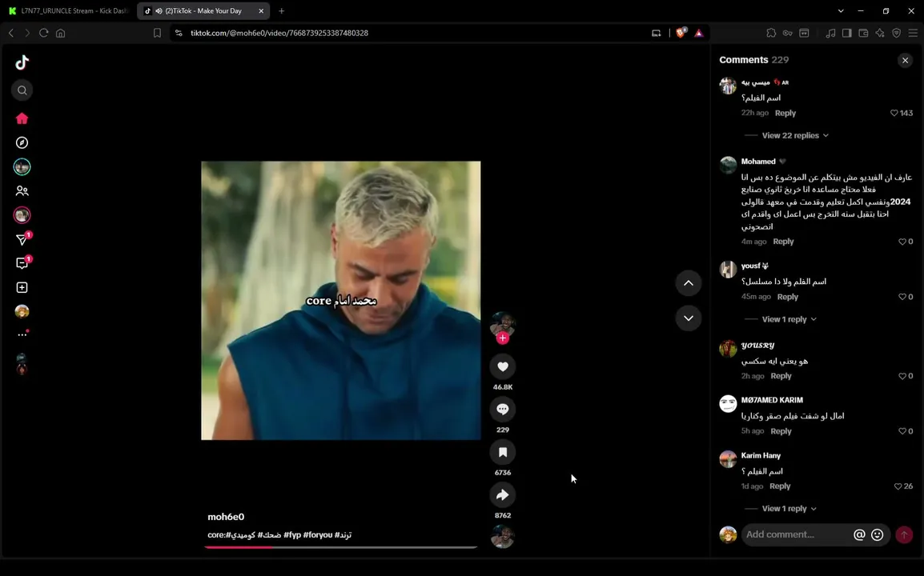Open the Messages icon in sidebar
The width and height of the screenshot is (924, 576).
point(22,262)
